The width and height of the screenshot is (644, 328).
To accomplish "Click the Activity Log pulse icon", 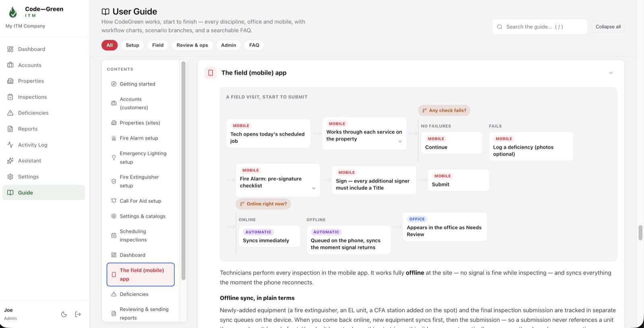I will tap(10, 145).
